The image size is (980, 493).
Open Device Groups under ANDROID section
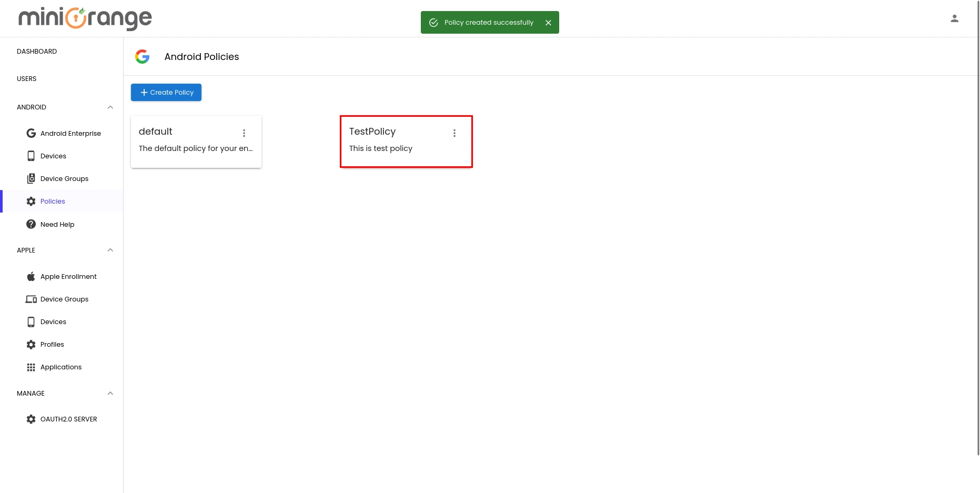coord(31,178)
